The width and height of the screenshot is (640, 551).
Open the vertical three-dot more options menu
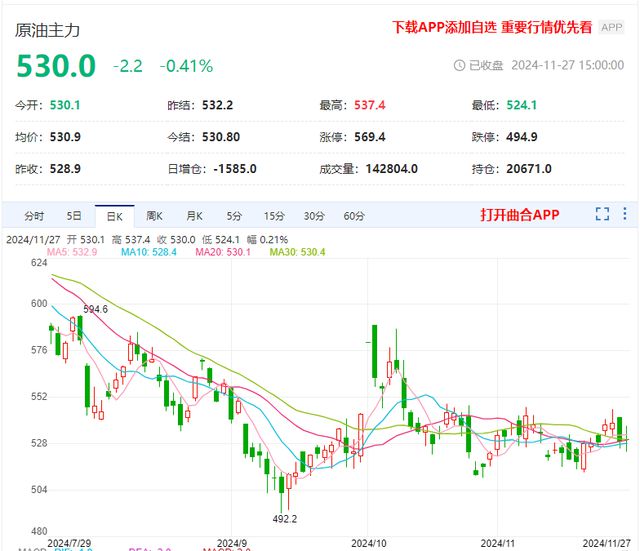(625, 214)
